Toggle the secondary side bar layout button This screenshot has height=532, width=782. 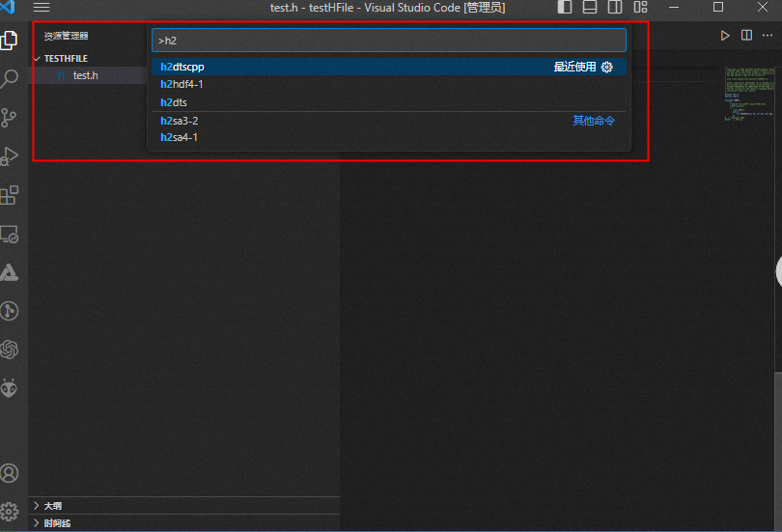(x=615, y=8)
